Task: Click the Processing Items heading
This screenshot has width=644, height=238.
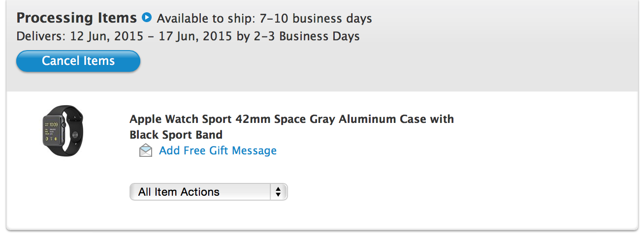Action: tap(77, 18)
